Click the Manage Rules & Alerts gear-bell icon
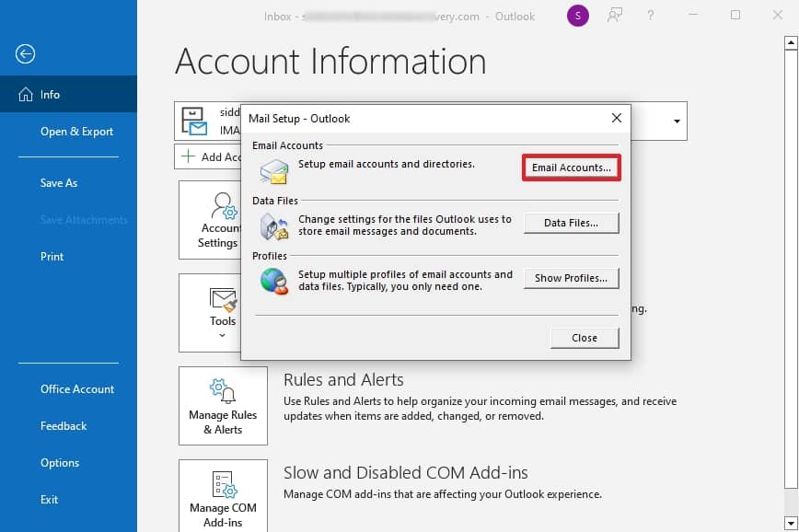 pyautogui.click(x=222, y=390)
